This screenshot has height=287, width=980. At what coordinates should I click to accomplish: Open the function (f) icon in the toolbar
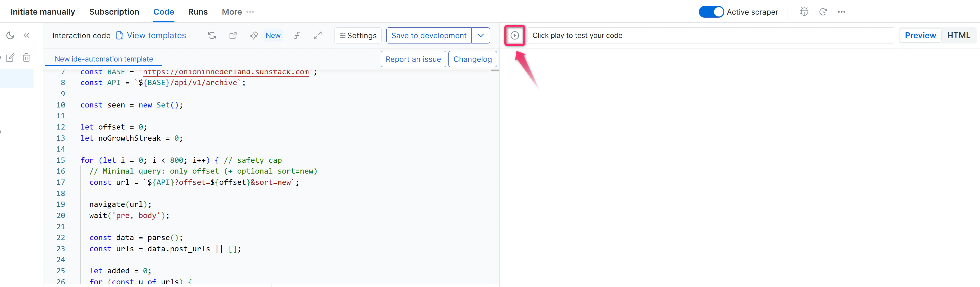297,35
